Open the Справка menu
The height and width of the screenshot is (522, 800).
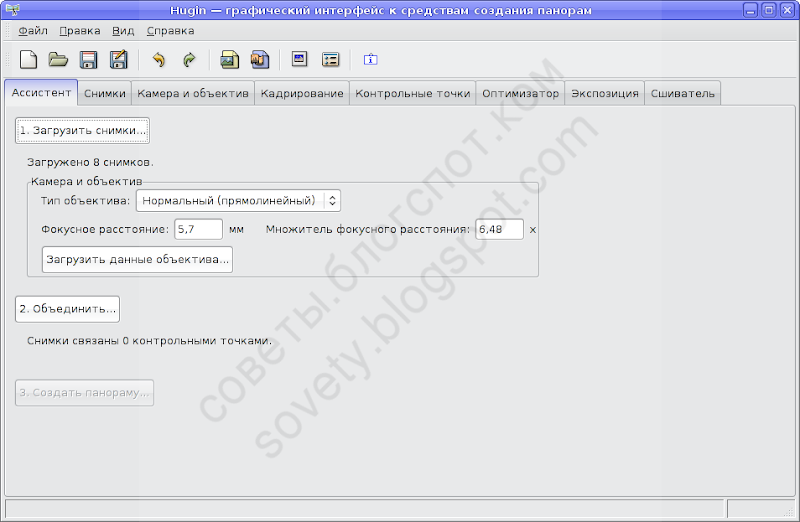170,31
